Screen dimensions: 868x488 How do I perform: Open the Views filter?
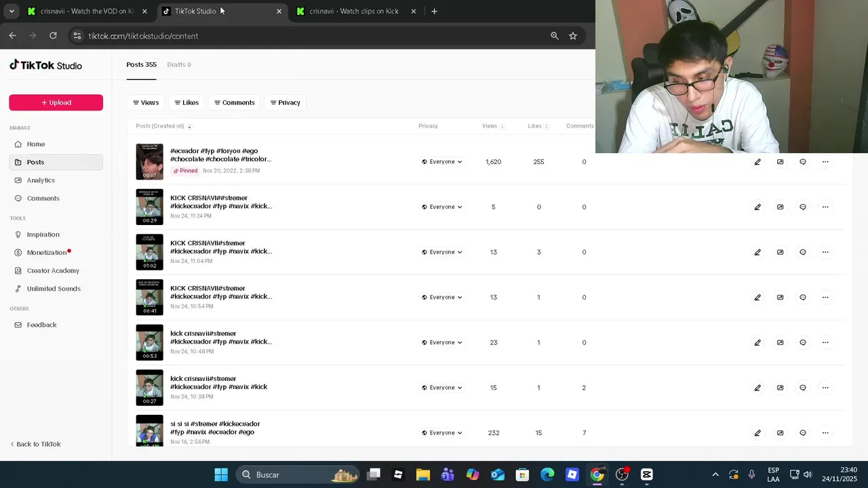click(146, 102)
